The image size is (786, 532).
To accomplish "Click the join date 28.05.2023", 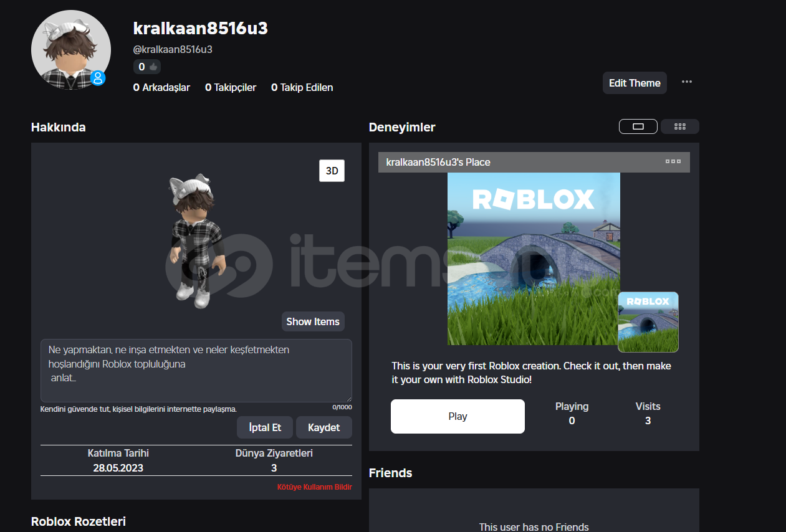I will point(118,468).
